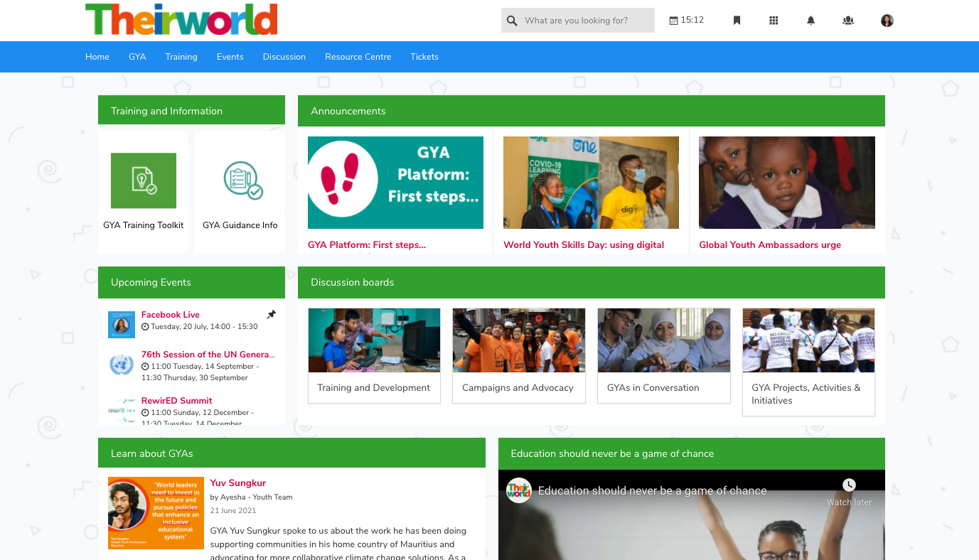Click the Theirworld logo
The image size is (979, 560).
tap(181, 19)
